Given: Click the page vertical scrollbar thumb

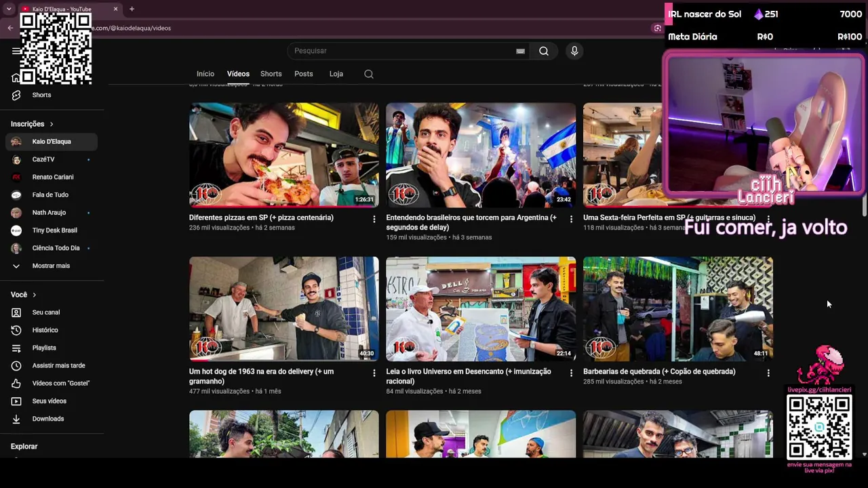Looking at the screenshot, I should click(865, 205).
